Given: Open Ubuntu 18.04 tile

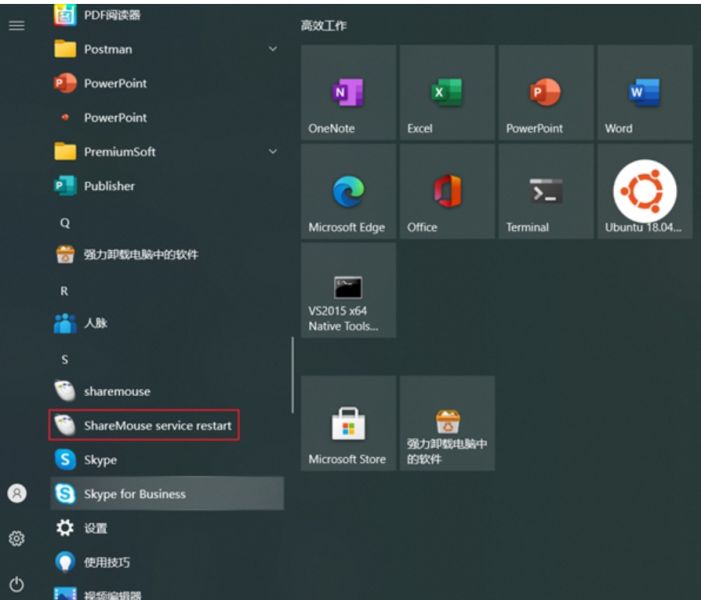Looking at the screenshot, I should 645,191.
